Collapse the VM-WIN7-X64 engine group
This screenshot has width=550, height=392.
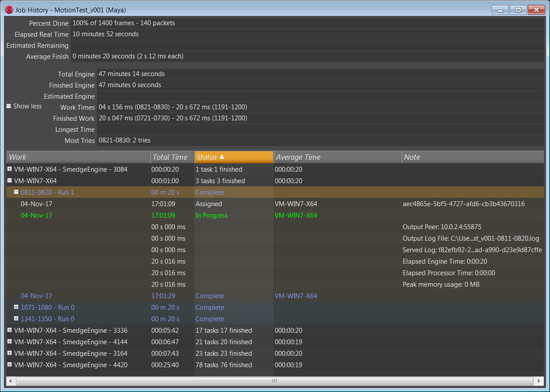click(x=10, y=181)
